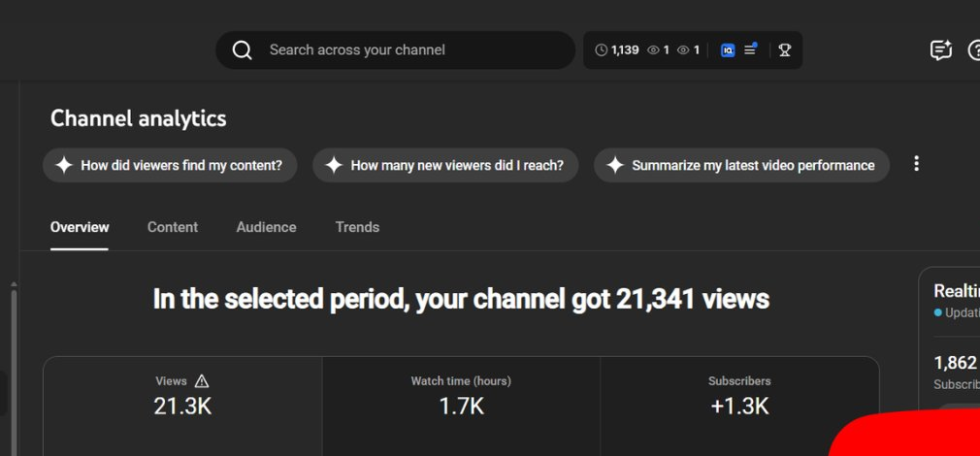The height and width of the screenshot is (456, 980).
Task: Focus the Search across your channel field
Action: click(x=396, y=50)
